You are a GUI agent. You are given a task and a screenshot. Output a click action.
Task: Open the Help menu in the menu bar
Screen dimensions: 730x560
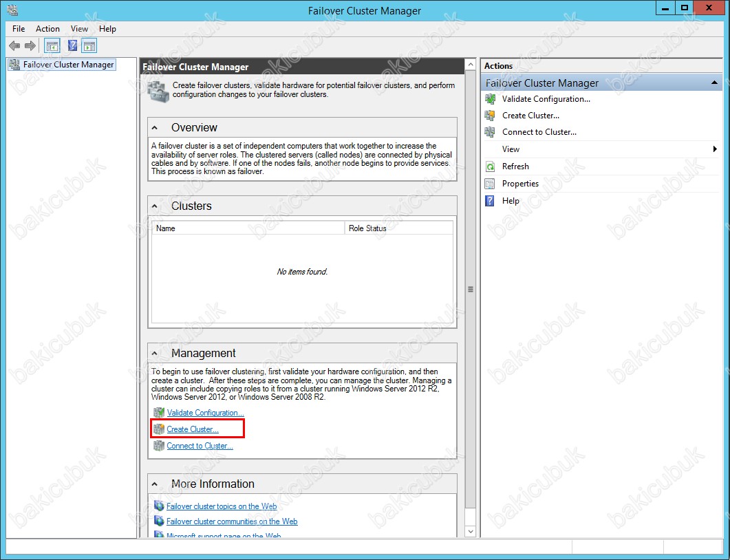click(x=107, y=29)
